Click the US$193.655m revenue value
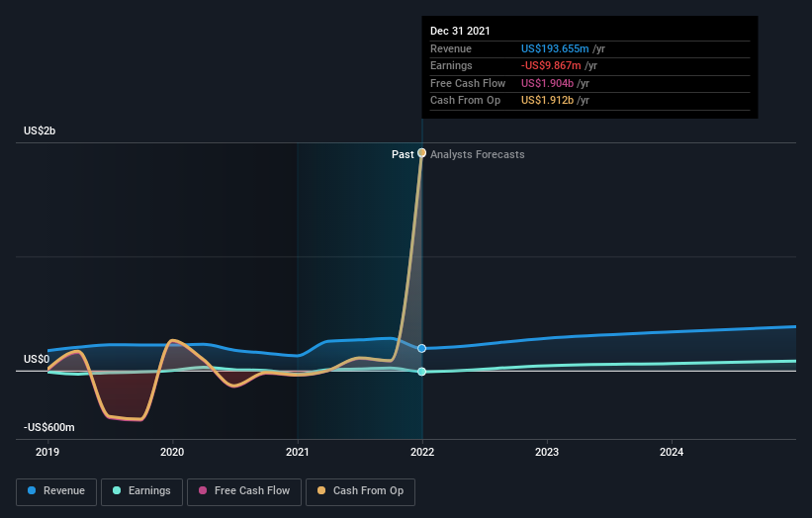This screenshot has height=518, width=812. point(555,48)
